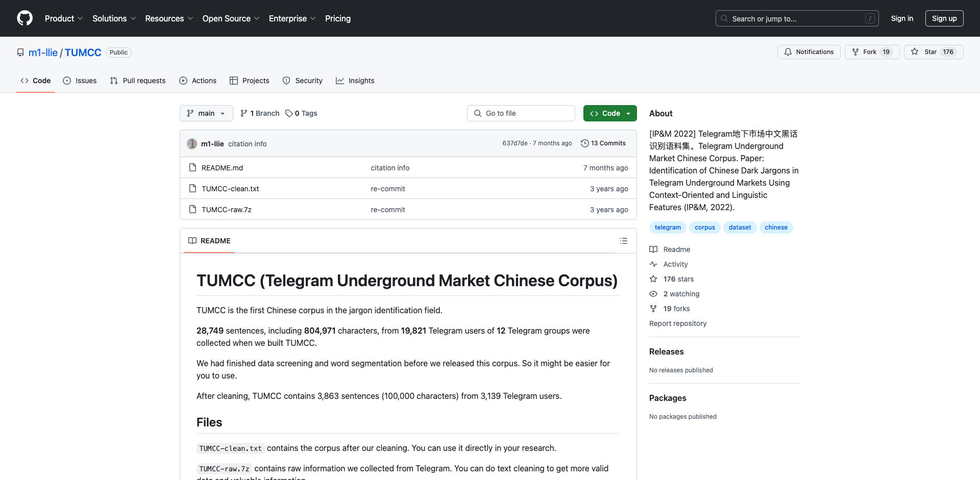Click the 176 star count badge
The image size is (980, 480).
(948, 52)
